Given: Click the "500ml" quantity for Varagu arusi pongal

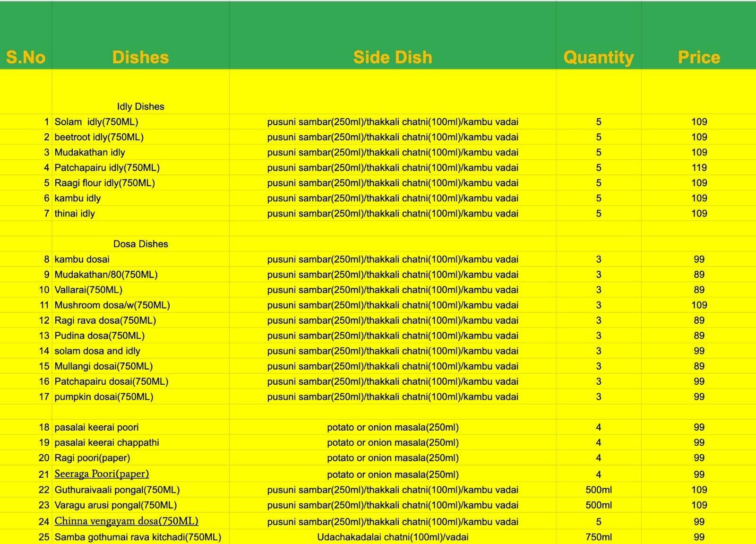Looking at the screenshot, I should (599, 505).
